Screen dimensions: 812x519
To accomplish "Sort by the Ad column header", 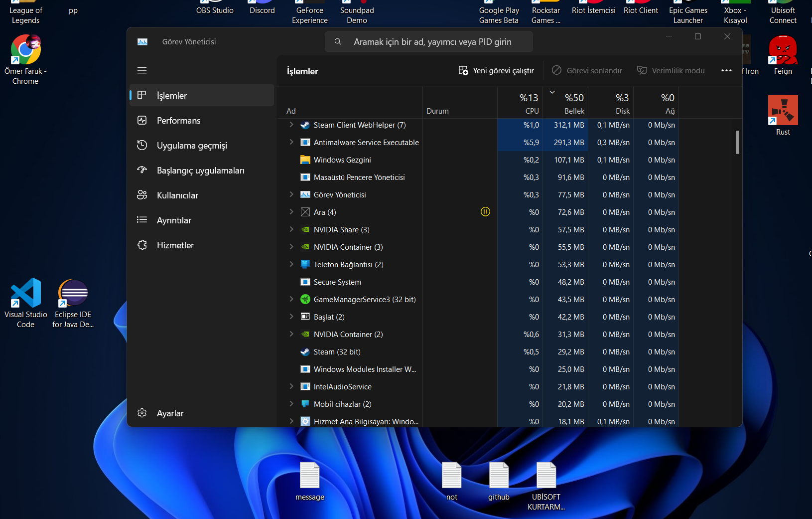I will coord(350,103).
